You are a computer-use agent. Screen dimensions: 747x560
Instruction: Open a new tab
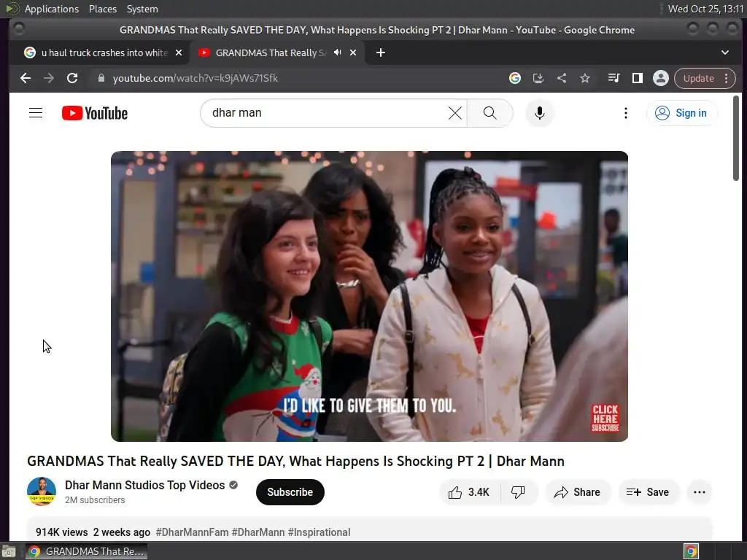tap(380, 52)
